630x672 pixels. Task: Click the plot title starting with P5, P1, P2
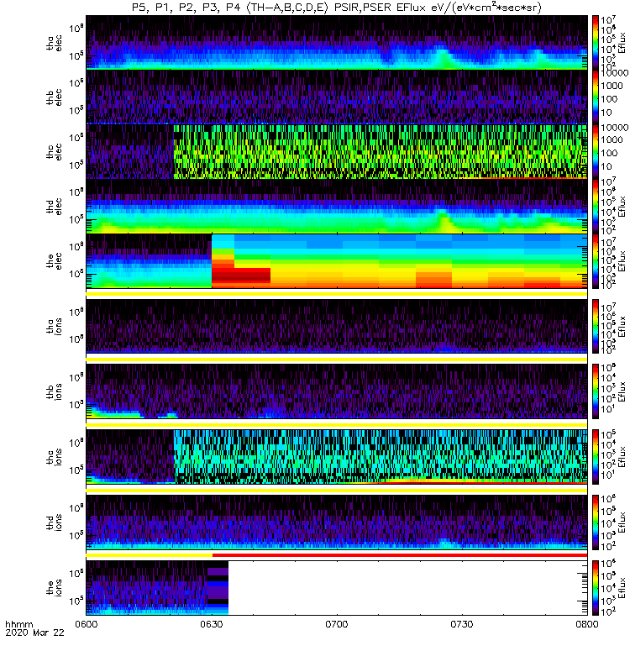pos(337,8)
